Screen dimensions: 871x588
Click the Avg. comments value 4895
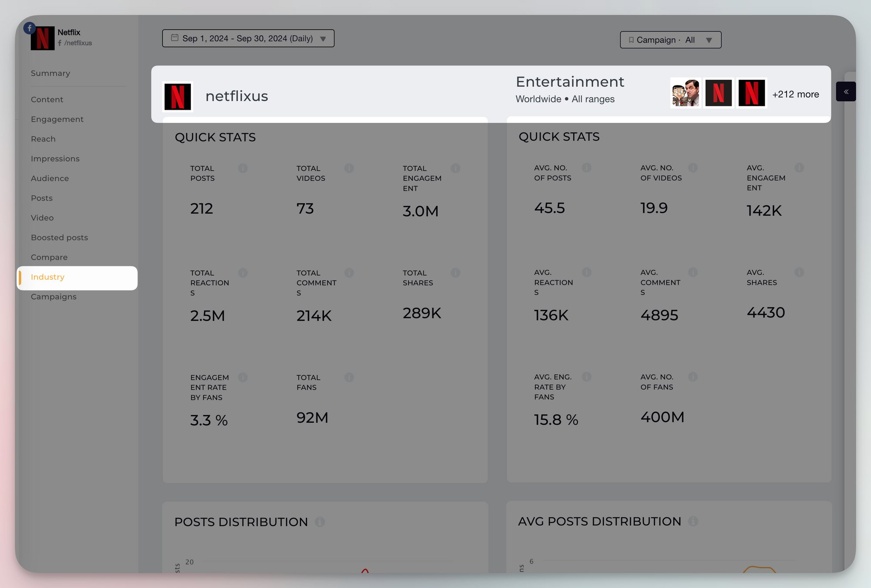659,315
